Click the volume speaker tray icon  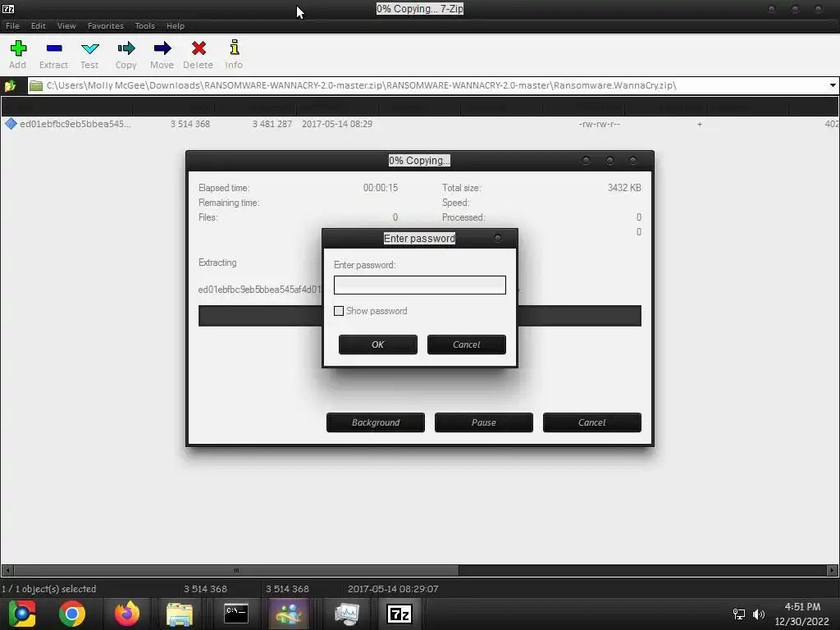coord(759,614)
